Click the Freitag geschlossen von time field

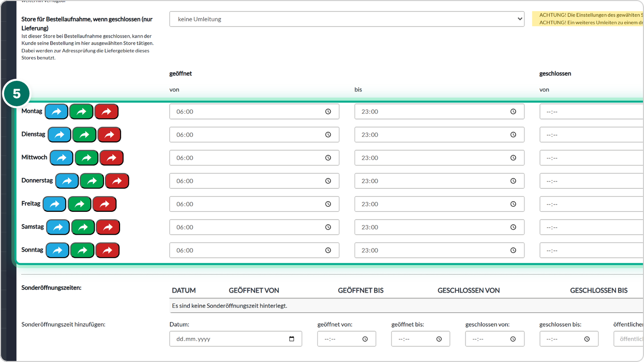pyautogui.click(x=592, y=204)
